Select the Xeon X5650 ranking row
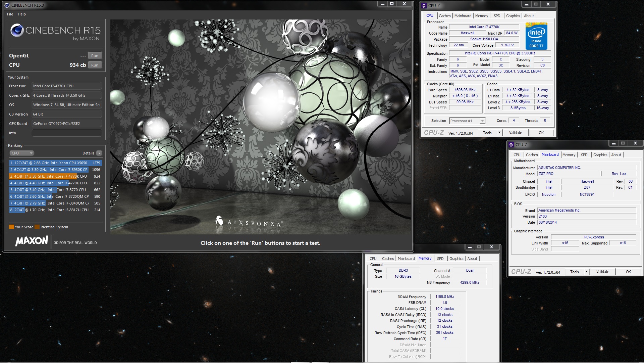 pyautogui.click(x=55, y=163)
